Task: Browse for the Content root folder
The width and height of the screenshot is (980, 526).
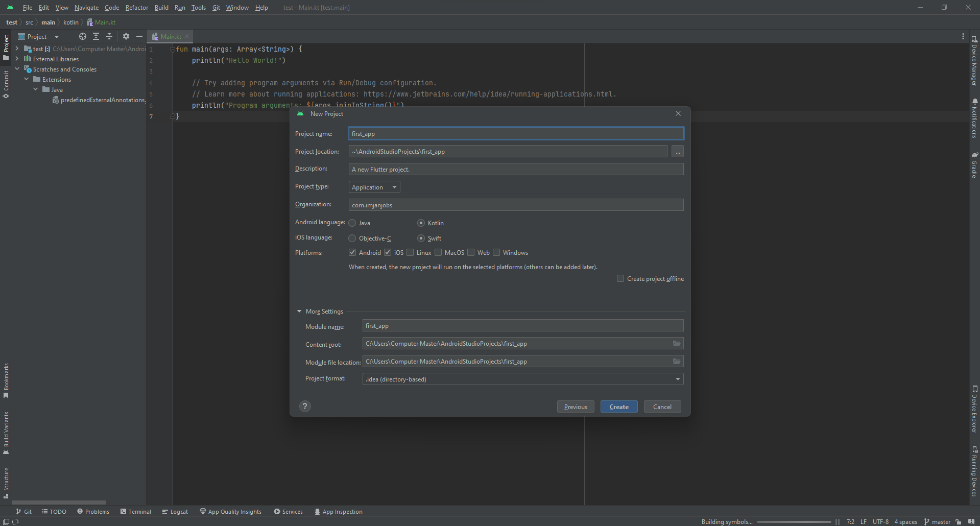Action: pyautogui.click(x=677, y=343)
